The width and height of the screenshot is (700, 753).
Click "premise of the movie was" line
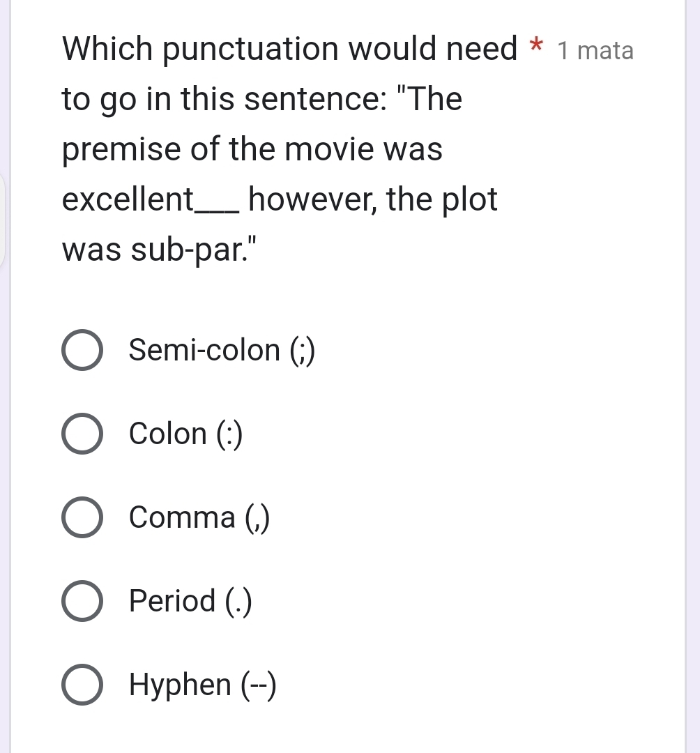point(252,150)
